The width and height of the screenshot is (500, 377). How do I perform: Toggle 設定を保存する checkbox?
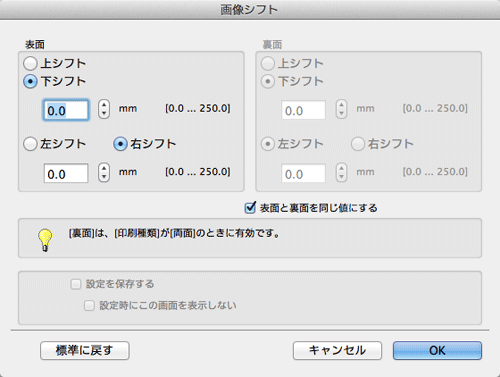pyautogui.click(x=76, y=284)
